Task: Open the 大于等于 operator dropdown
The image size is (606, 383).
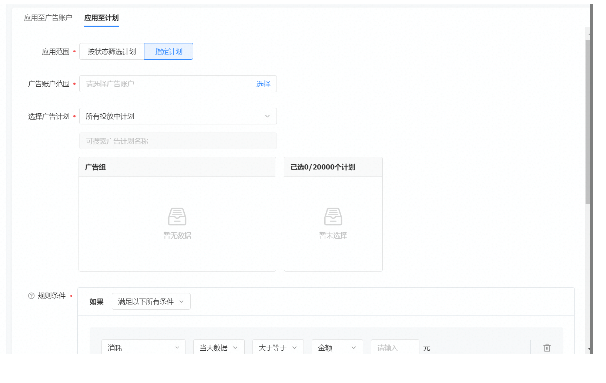Action: (x=277, y=348)
